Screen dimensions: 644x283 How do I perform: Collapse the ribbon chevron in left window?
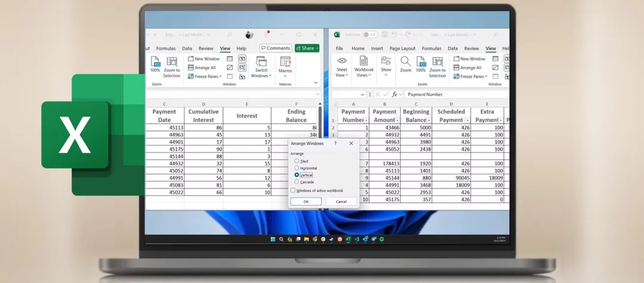click(315, 82)
